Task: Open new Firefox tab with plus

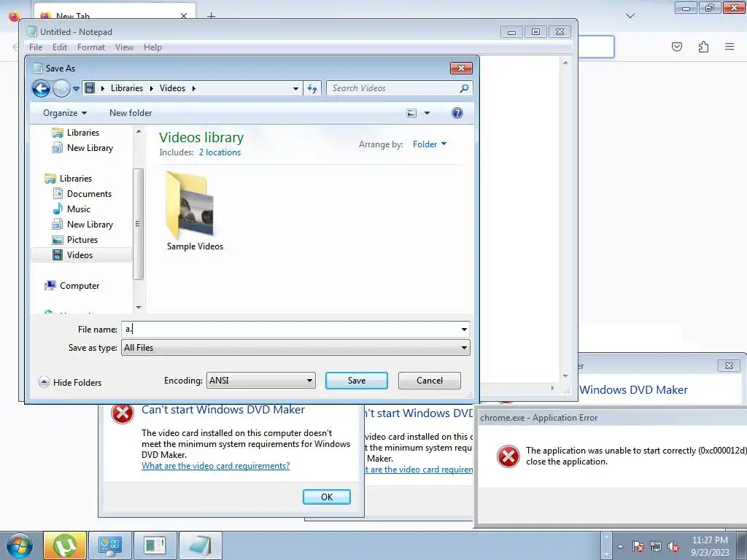Action: click(x=211, y=16)
